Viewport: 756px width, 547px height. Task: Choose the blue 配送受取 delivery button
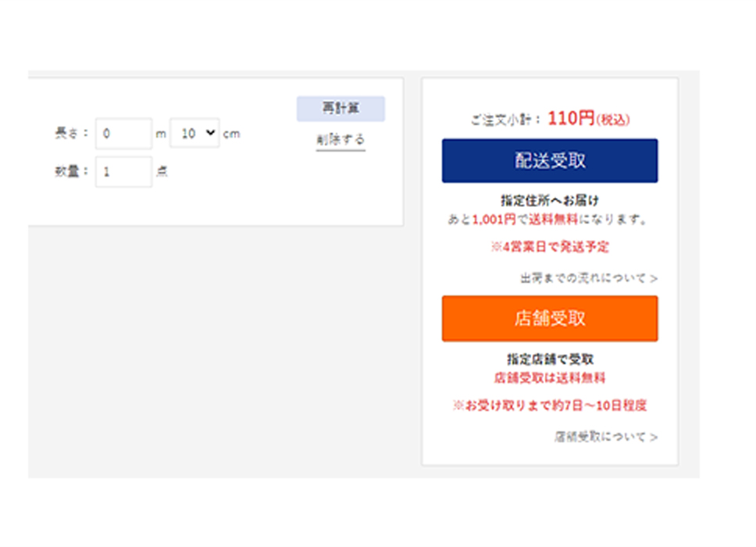(x=550, y=161)
